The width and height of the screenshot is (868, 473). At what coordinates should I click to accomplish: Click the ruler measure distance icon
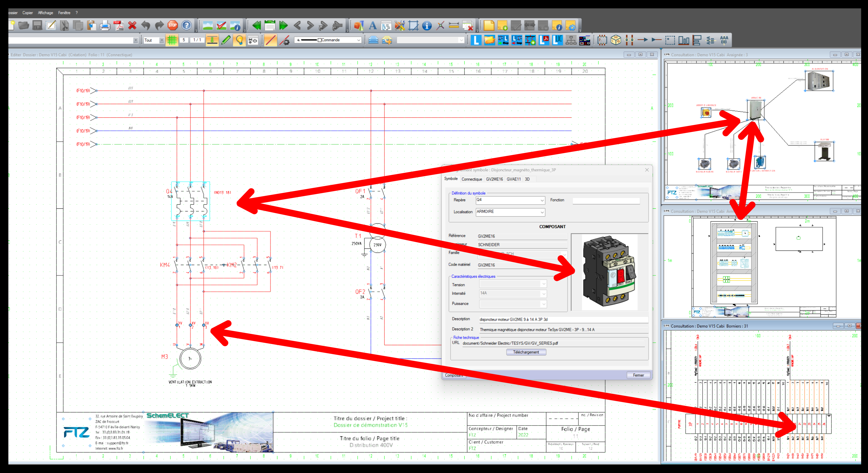click(x=454, y=25)
